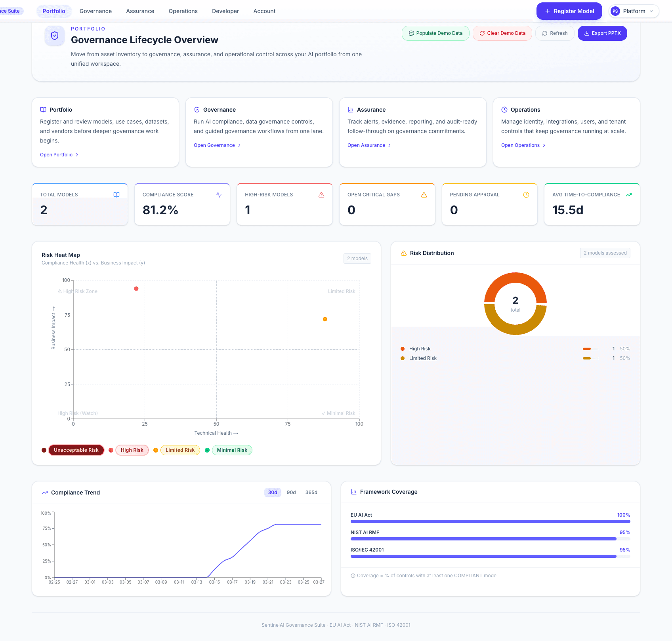The width and height of the screenshot is (672, 641).
Task: Click the arrow icon after Open Assurance
Action: click(389, 145)
